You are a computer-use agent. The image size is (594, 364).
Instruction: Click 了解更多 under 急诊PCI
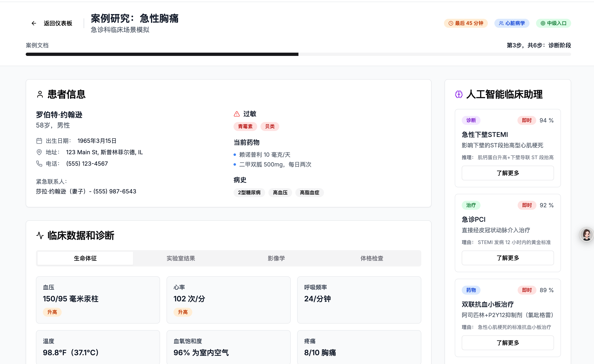(507, 258)
